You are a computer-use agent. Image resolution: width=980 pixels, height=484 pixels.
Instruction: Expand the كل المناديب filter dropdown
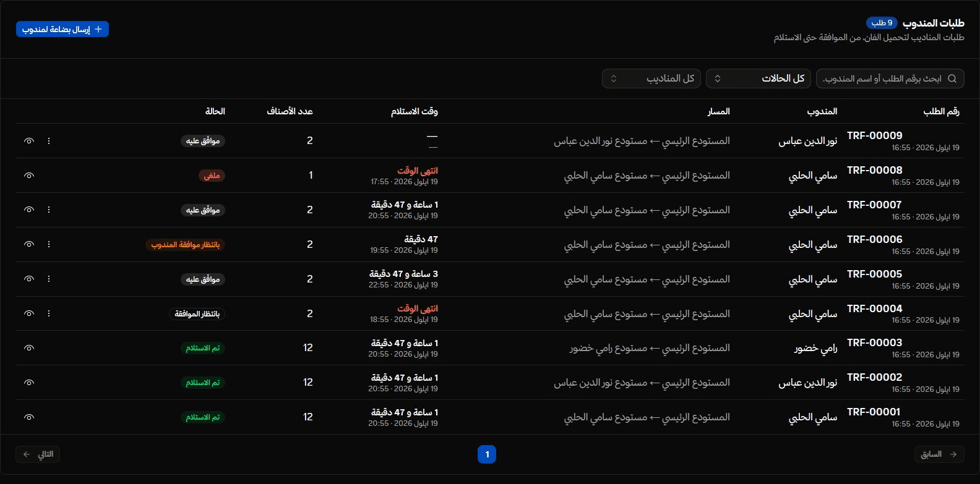pyautogui.click(x=651, y=79)
